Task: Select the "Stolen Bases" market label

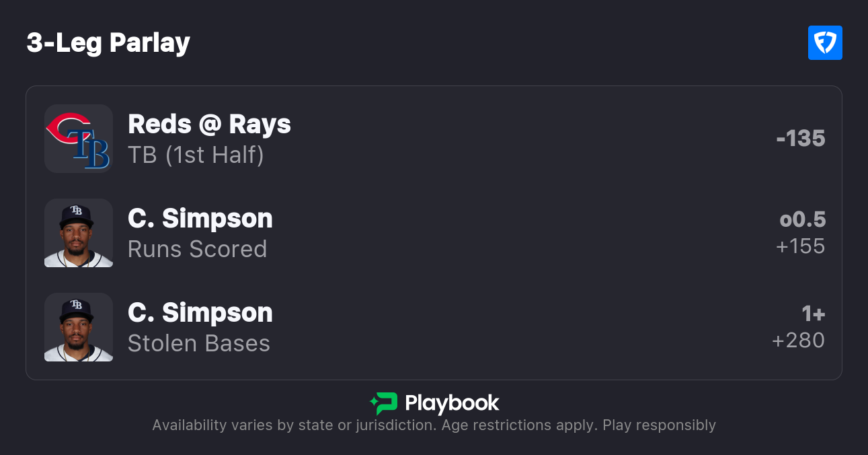Action: click(198, 344)
